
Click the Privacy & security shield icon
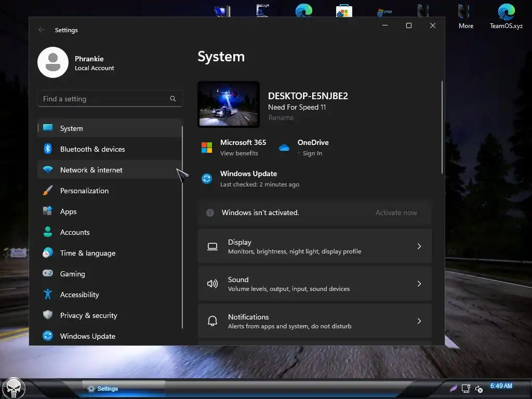coord(48,315)
